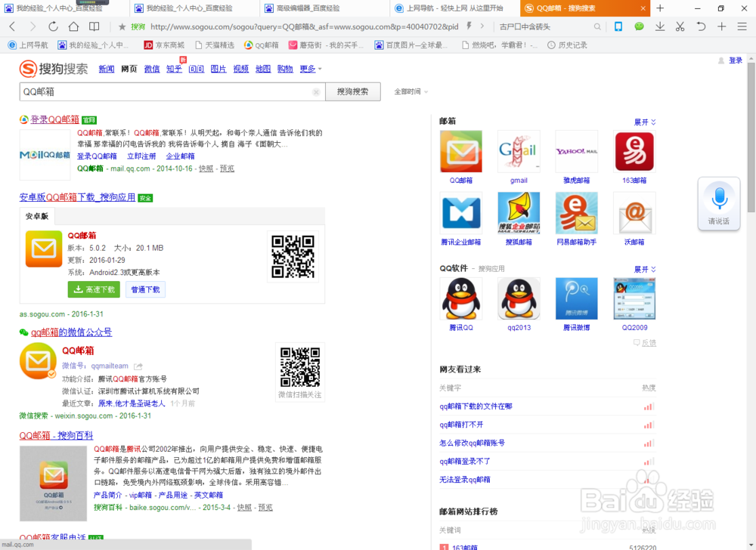The image size is (756, 550).
Task: Click the page vertical scrollbar thumb
Action: point(751,137)
